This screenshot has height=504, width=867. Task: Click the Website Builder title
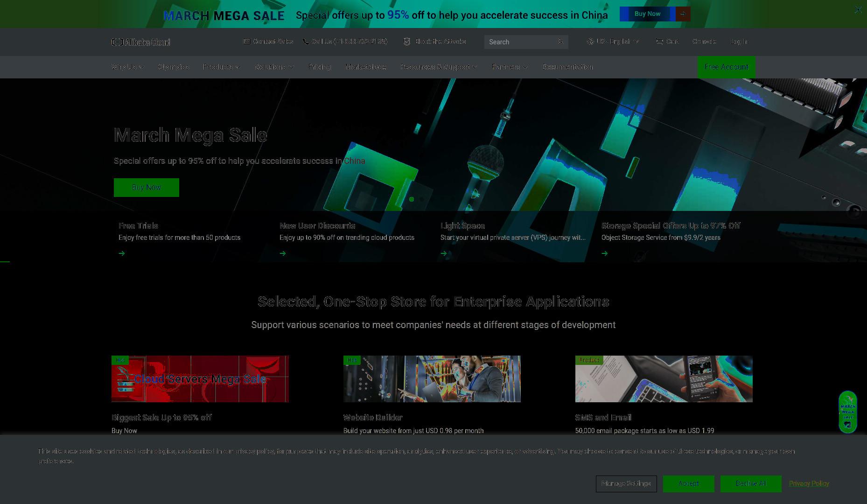(x=373, y=418)
